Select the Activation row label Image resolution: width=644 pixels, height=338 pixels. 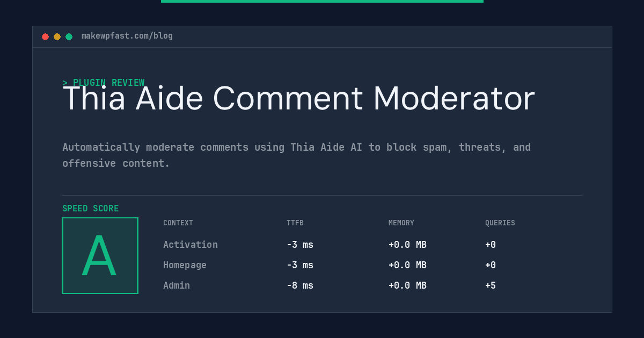pos(191,245)
